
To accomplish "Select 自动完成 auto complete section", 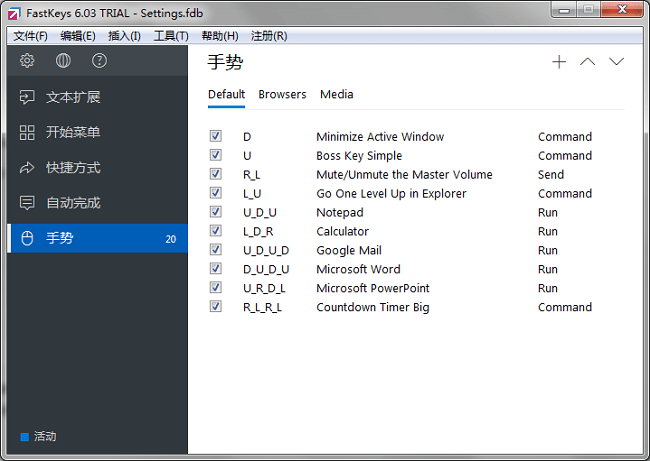I will coord(73,203).
